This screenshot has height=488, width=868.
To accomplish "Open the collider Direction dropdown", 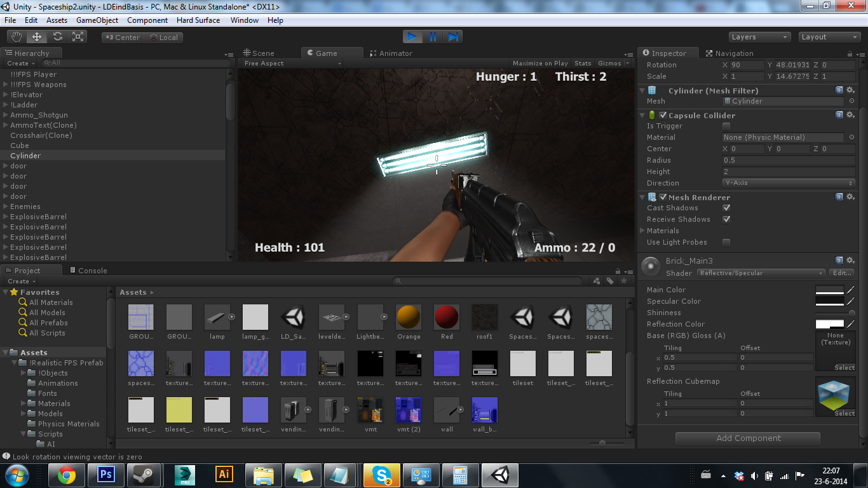I will [x=789, y=183].
